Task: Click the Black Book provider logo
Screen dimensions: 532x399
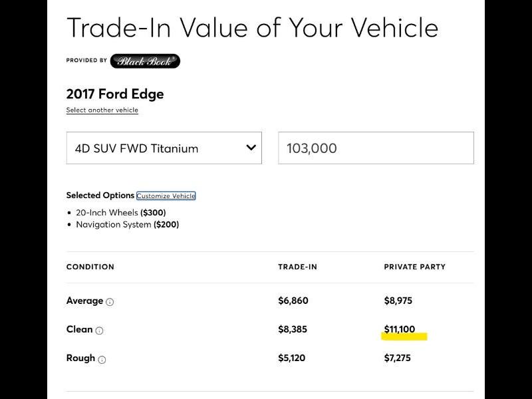Action: coord(145,61)
